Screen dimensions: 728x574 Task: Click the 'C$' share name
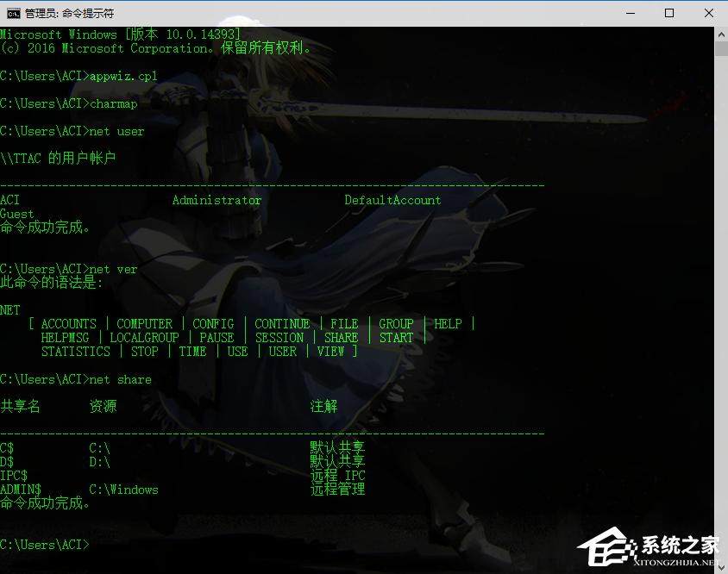coord(7,448)
